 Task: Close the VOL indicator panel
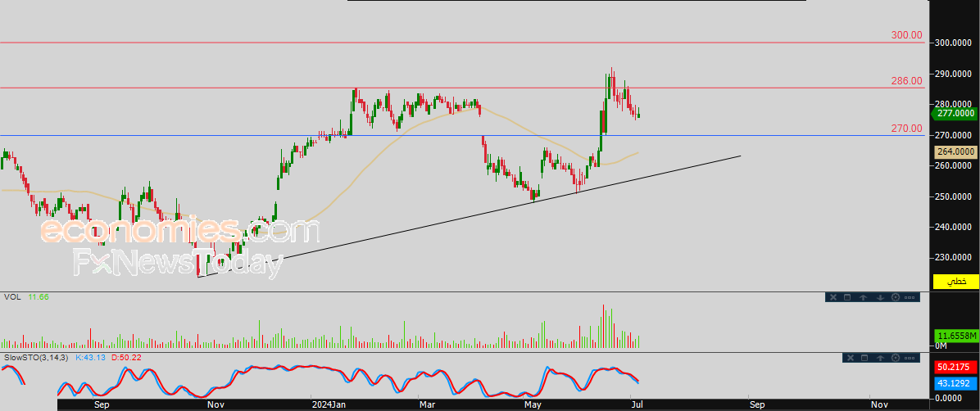833,297
